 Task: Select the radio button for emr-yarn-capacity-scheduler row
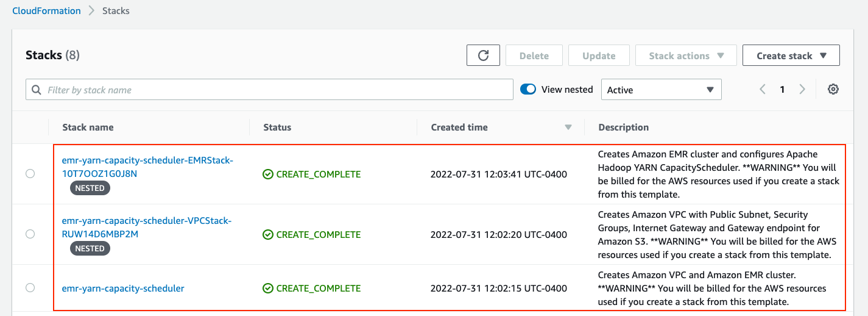[x=30, y=288]
